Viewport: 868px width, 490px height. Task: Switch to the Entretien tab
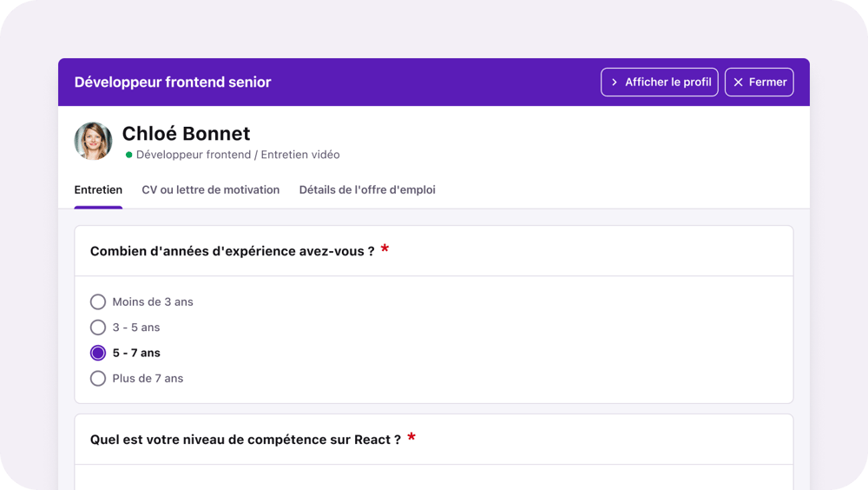coord(98,189)
